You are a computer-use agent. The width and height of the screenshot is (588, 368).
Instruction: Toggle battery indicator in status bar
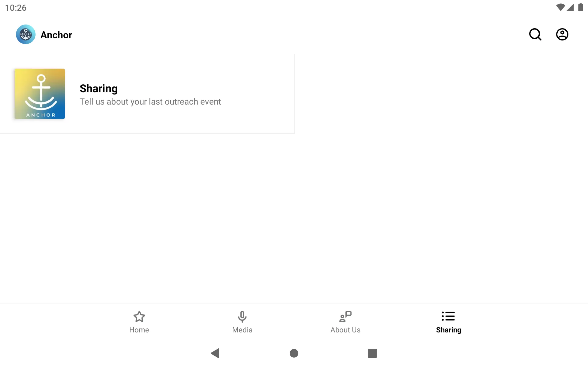pos(581,7)
